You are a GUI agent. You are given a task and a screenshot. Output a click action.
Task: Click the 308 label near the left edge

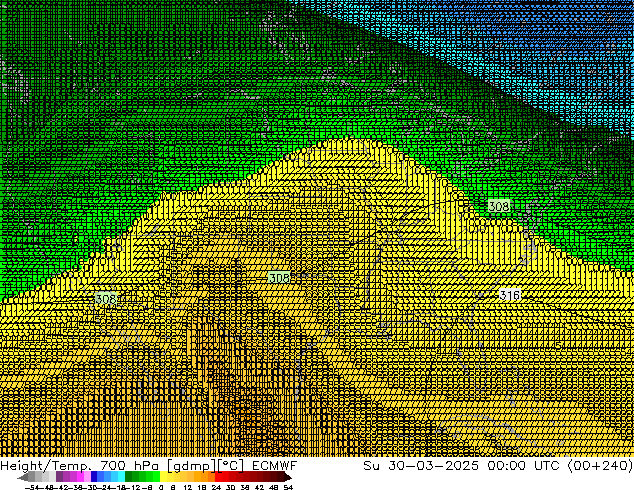tap(106, 299)
